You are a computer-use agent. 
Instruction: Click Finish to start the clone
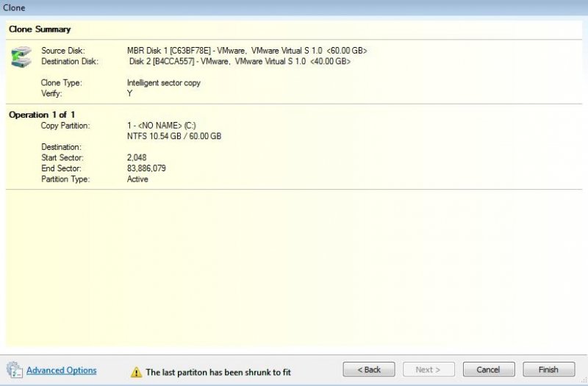coord(548,370)
